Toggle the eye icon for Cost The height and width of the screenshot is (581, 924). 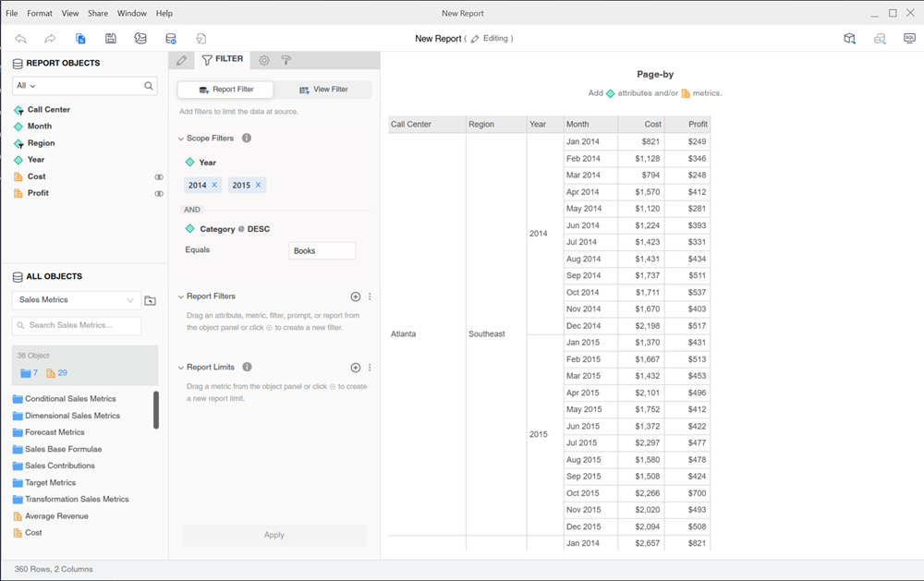coord(159,176)
